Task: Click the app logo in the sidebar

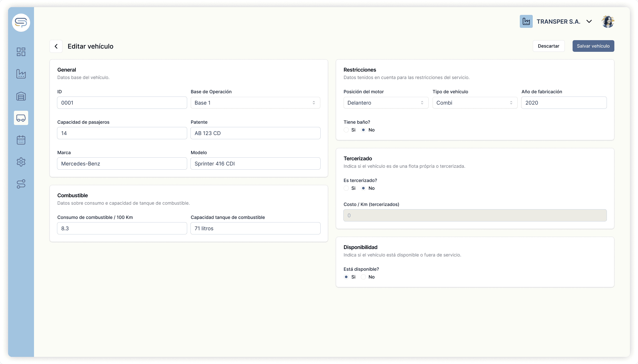Action: 21,23
